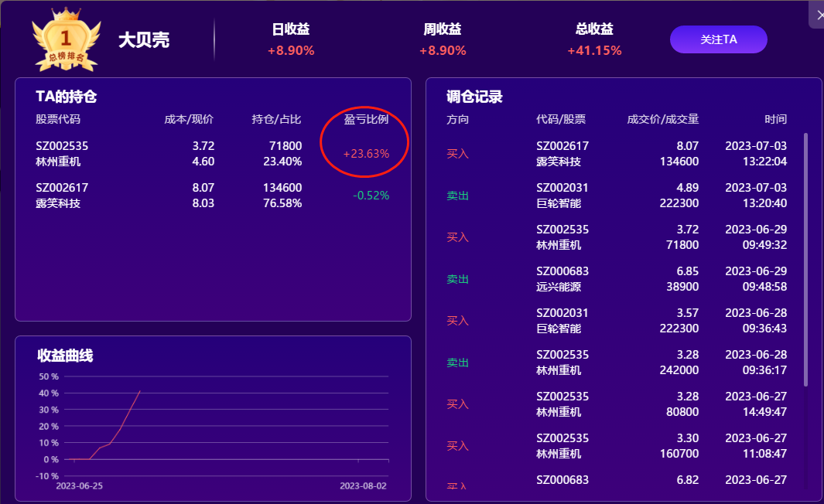Click the timestamp 2023-07-03 13:22:04
The width and height of the screenshot is (824, 504).
pos(756,154)
